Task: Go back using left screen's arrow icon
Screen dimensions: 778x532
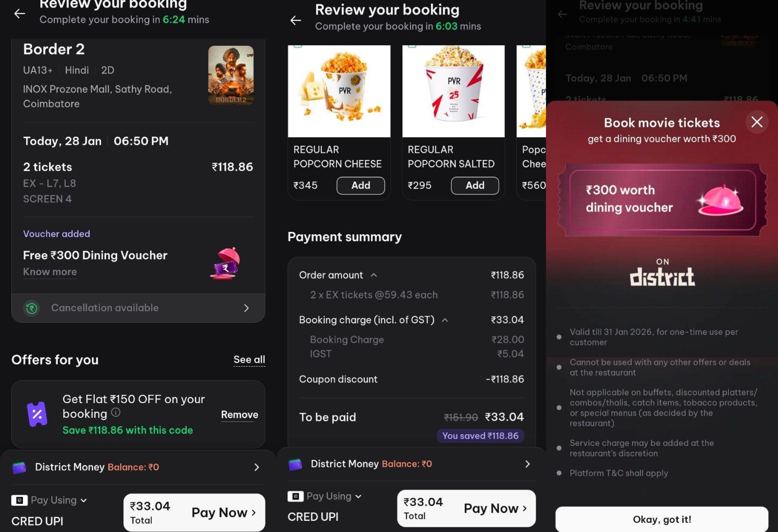Action: click(19, 14)
